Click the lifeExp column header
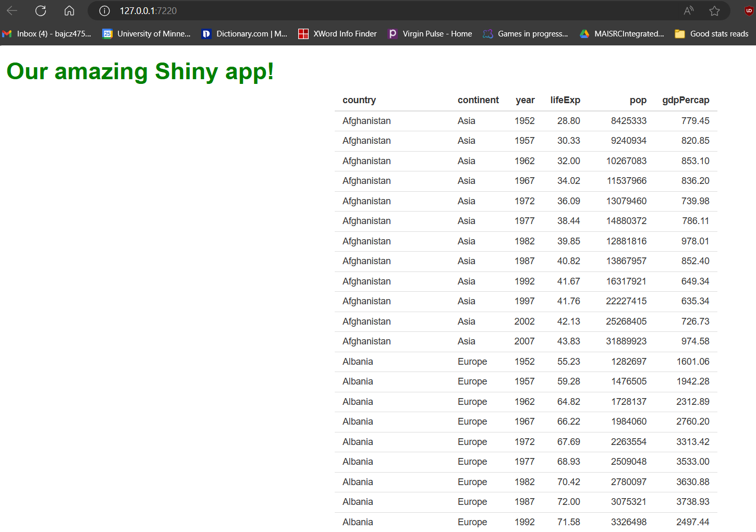The width and height of the screenshot is (756, 532). (565, 100)
